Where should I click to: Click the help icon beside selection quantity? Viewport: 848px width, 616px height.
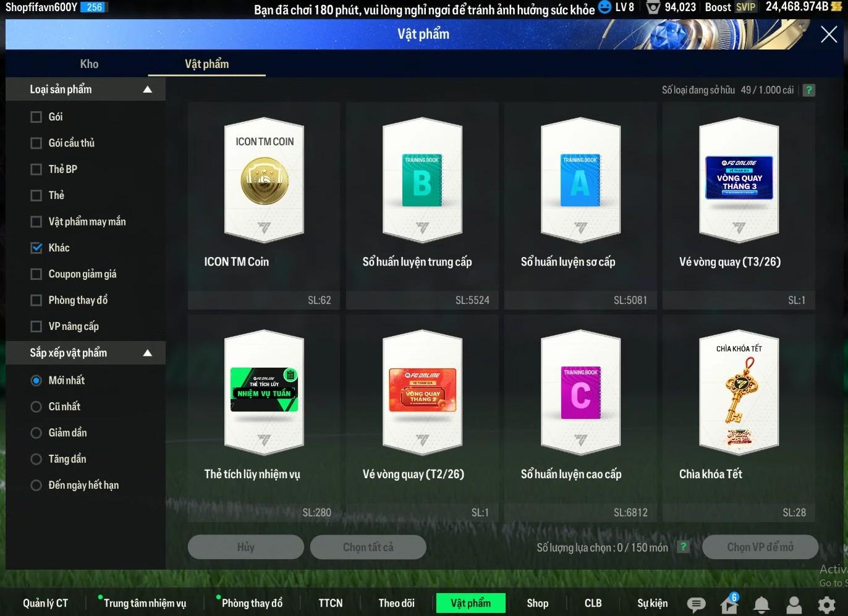click(683, 547)
